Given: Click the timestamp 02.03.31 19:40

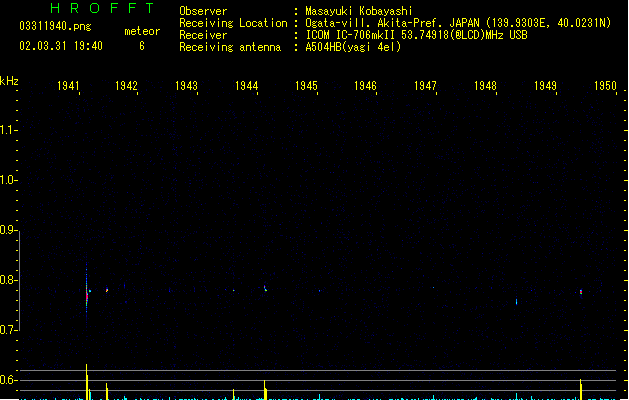Looking at the screenshot, I should pos(61,46).
